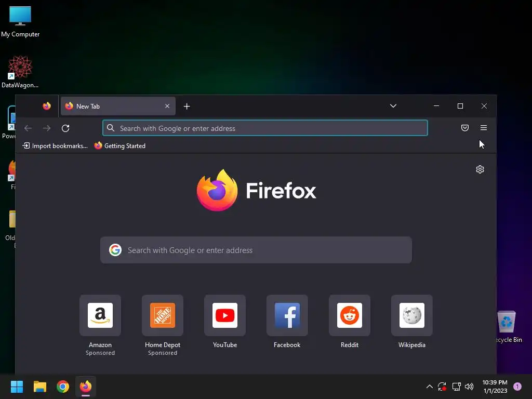
Task: Open a new tab with plus button
Action: pyautogui.click(x=187, y=106)
